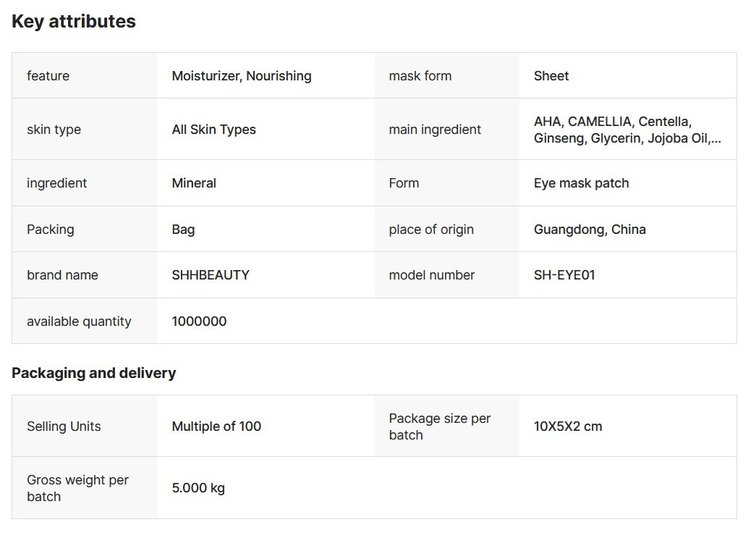
Task: Select the Sheet mask form value
Action: pos(551,76)
